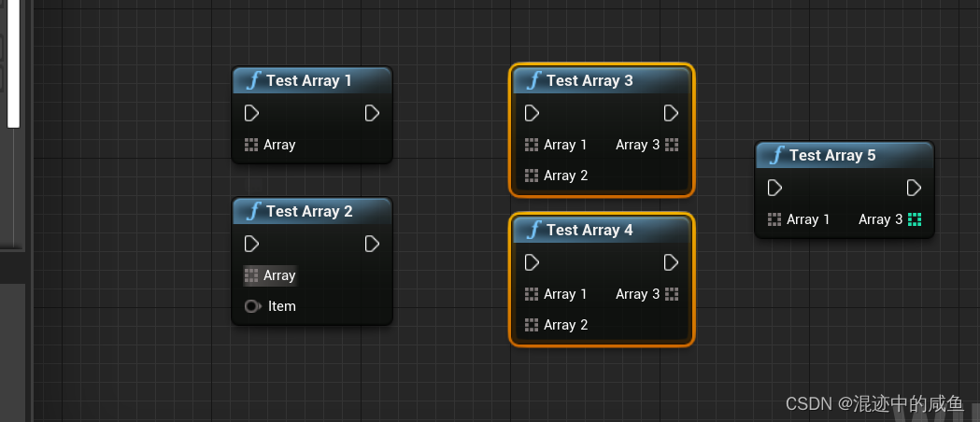Click the Item wildcard pin on Test Array 2
980x422 pixels.
click(x=252, y=306)
